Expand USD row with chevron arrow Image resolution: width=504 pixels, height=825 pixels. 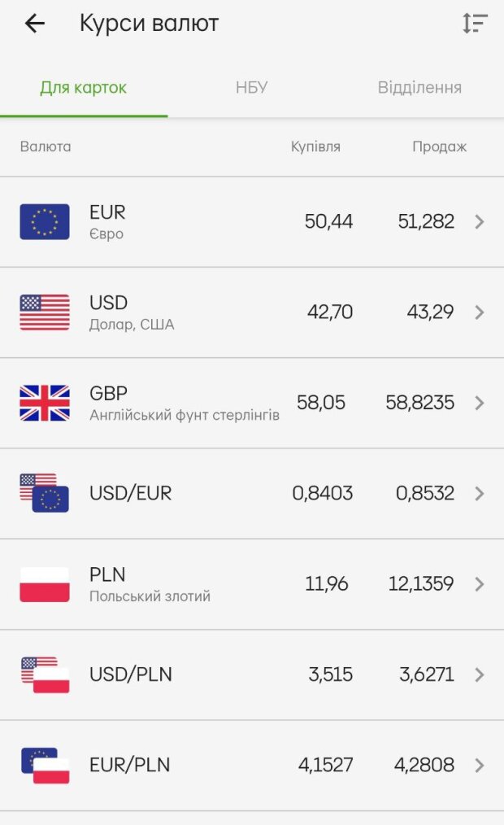coord(480,312)
